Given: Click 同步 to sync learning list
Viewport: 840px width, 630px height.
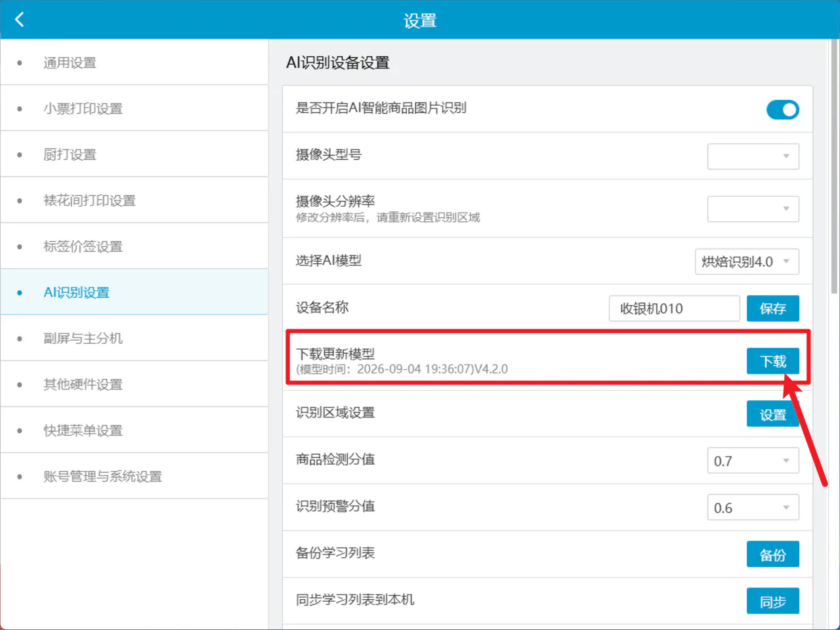Looking at the screenshot, I should 772,601.
